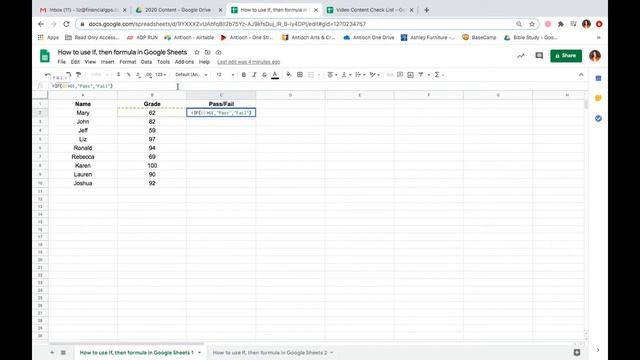Open the Insert menu
This screenshot has width=640, height=360.
[108, 62]
